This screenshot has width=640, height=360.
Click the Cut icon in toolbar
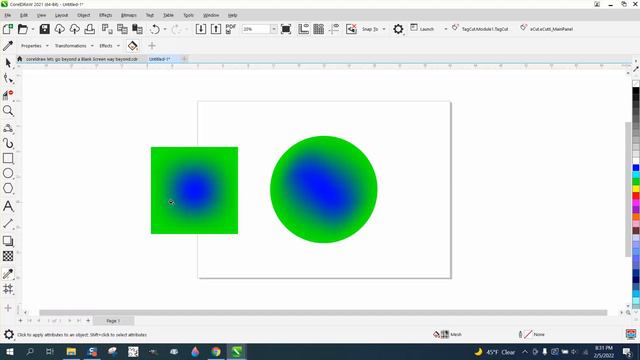pos(107,29)
